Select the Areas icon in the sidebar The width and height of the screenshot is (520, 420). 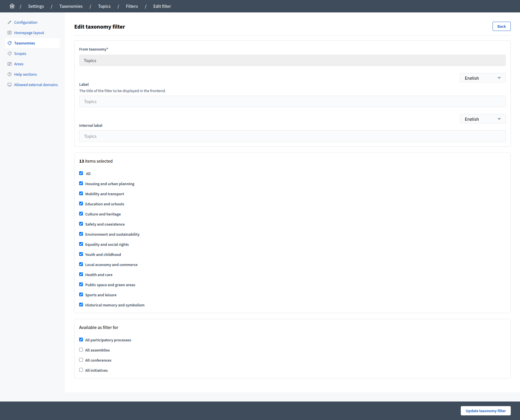[10, 64]
